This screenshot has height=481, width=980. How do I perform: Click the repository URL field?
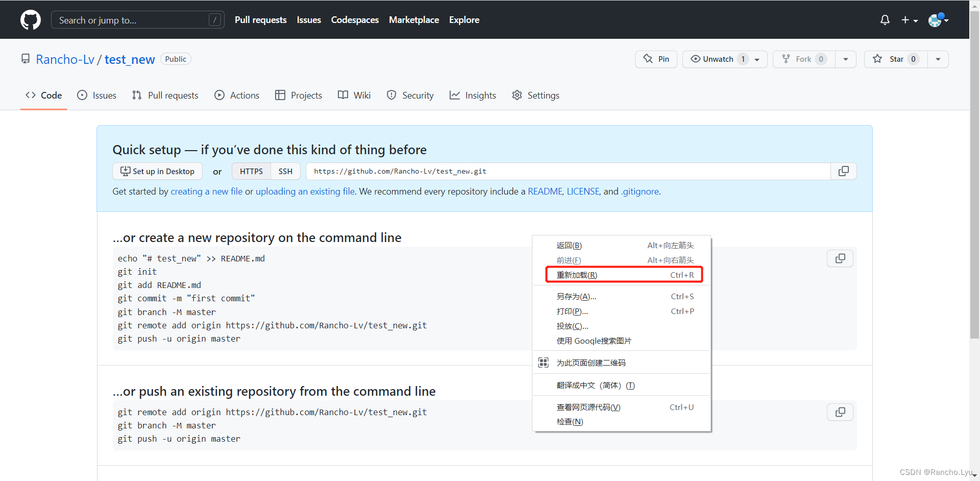pyautogui.click(x=568, y=172)
